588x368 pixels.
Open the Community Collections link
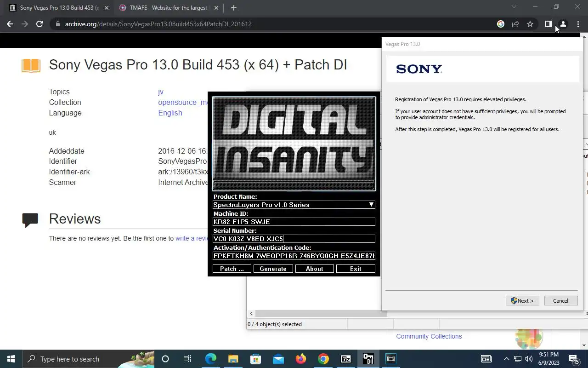pyautogui.click(x=429, y=336)
